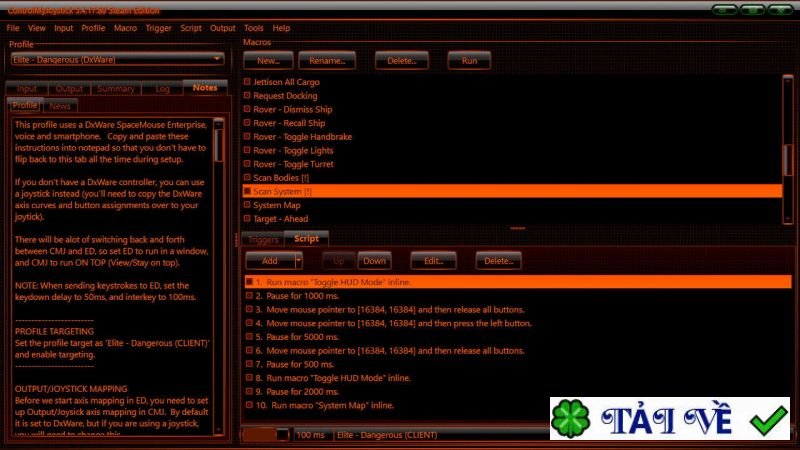Click the macro Delete... button beside Rename
800x450 pixels.
tap(402, 61)
